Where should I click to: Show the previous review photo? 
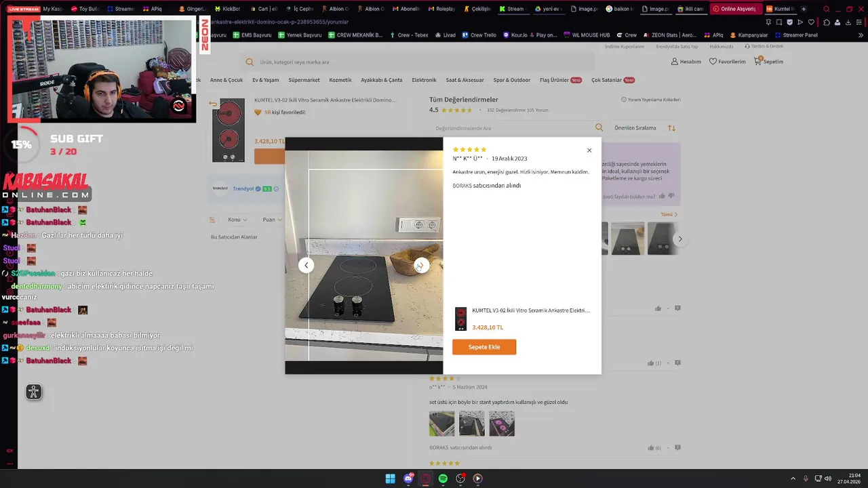tap(306, 265)
